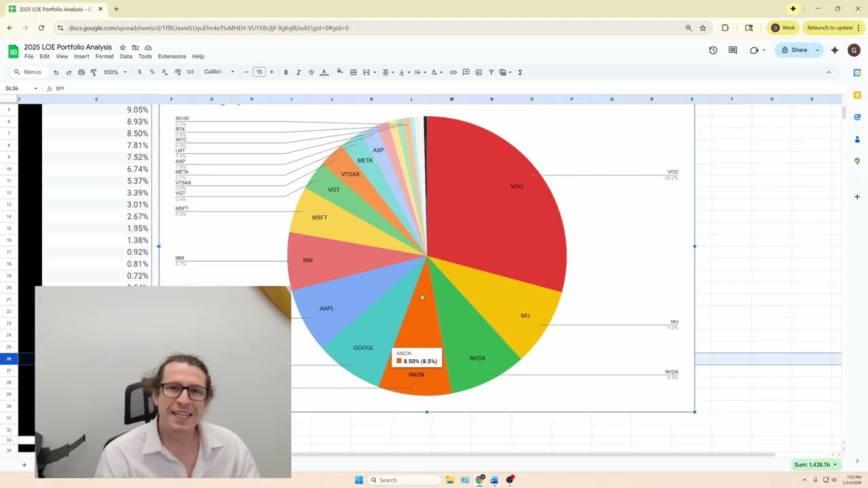Insert a comment from toolbar
This screenshot has width=868, height=488.
[466, 72]
